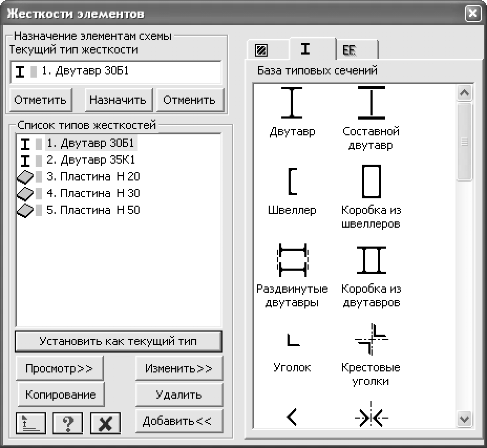Click the section list scrollbar thumb

[x=464, y=141]
